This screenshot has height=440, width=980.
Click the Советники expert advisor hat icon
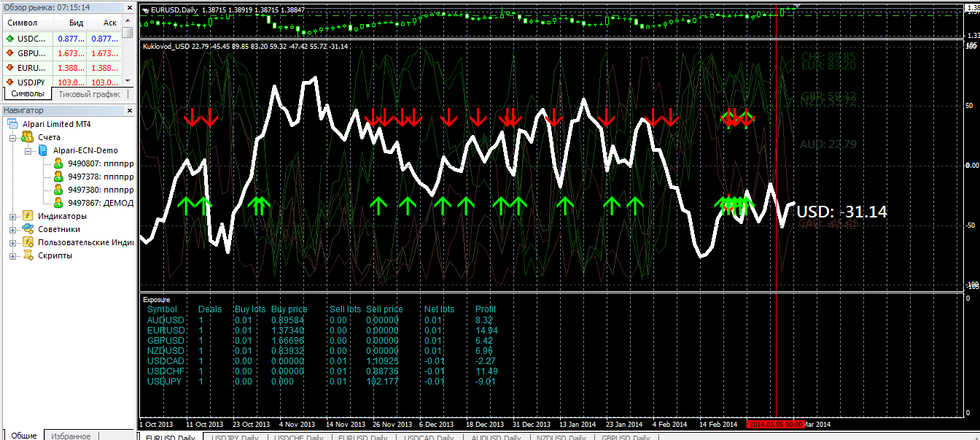[28, 229]
